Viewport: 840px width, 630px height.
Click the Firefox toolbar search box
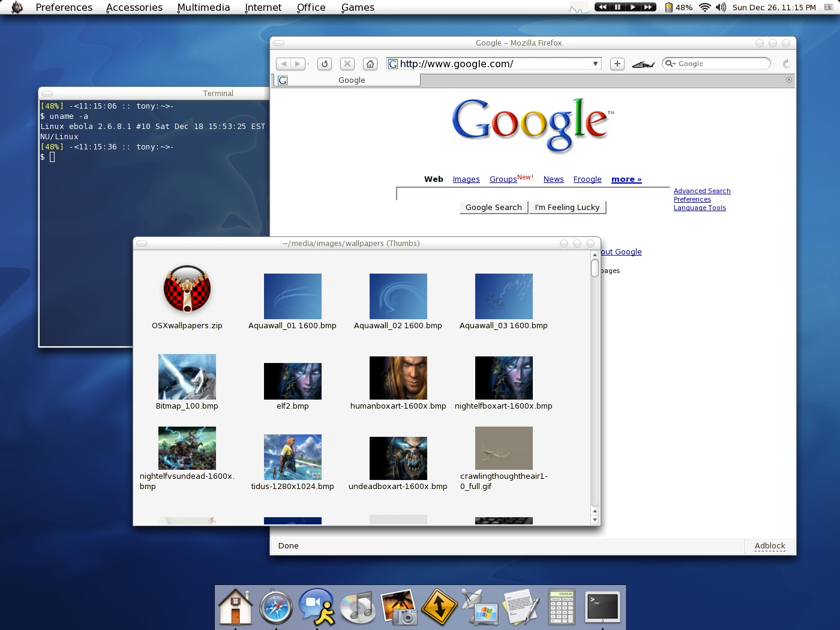[716, 64]
